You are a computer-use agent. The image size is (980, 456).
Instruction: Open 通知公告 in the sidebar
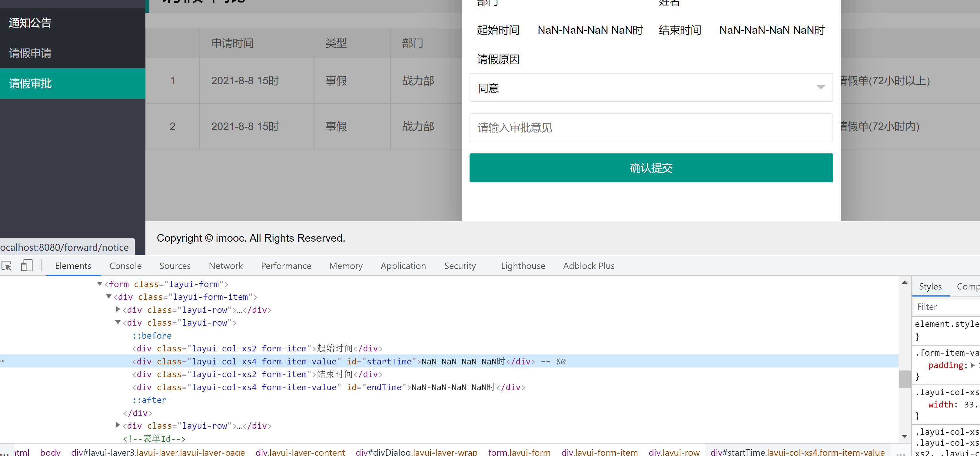point(30,23)
